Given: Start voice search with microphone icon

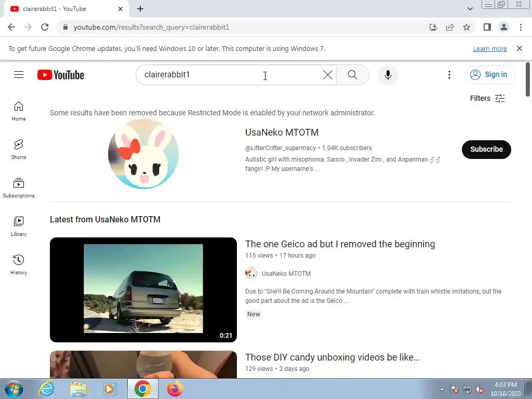Looking at the screenshot, I should 388,75.
